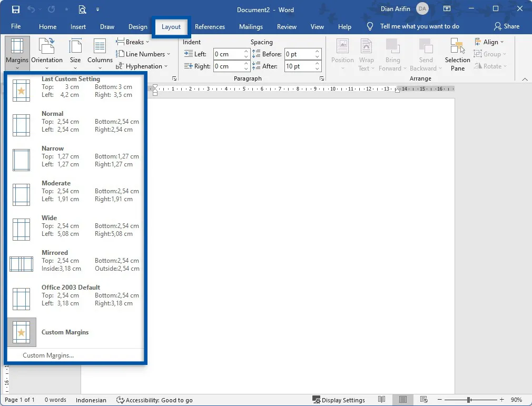Open the Mailings ribbon tab
The image size is (532, 406).
point(251,26)
